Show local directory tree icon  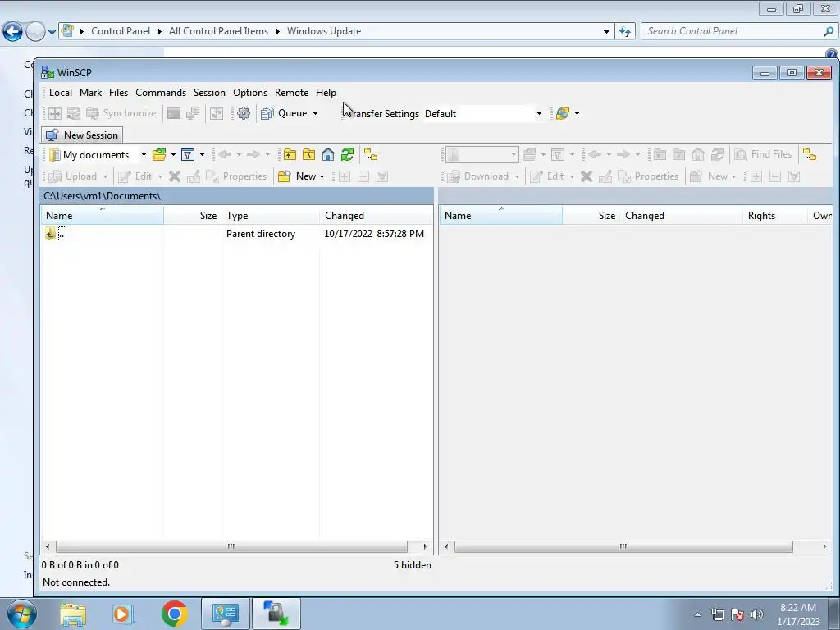[x=371, y=154]
